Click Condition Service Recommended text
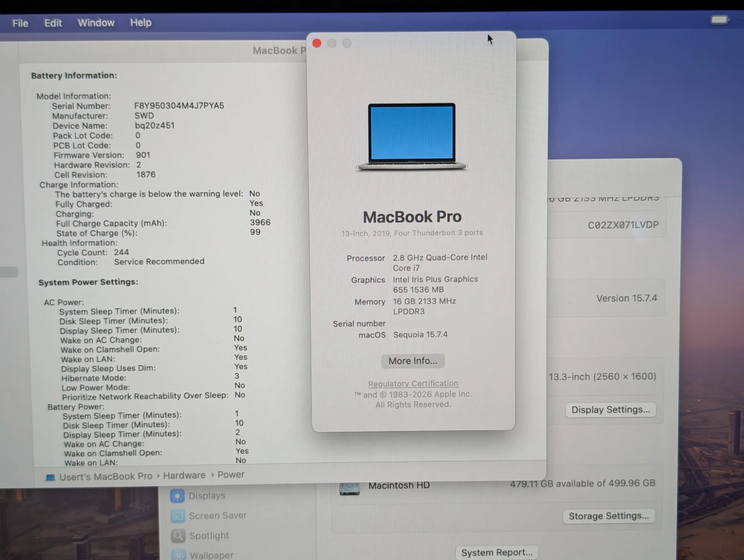 tap(159, 262)
